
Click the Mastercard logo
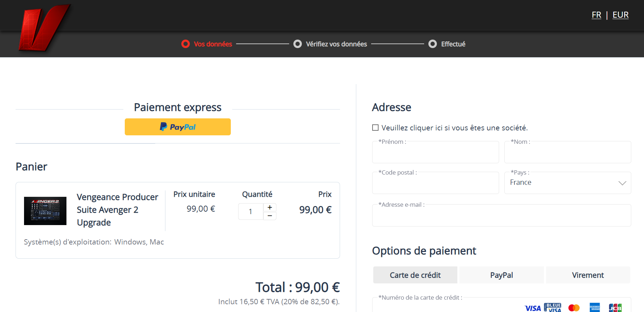point(574,308)
